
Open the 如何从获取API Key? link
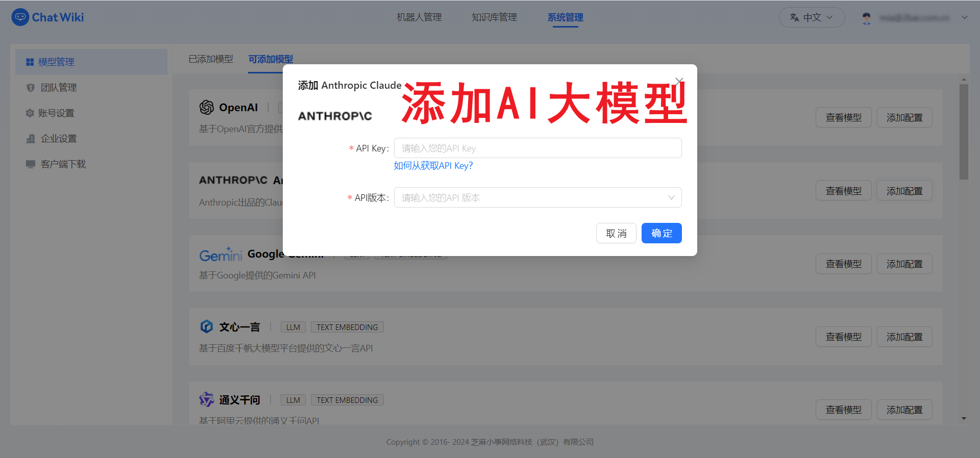click(x=433, y=166)
